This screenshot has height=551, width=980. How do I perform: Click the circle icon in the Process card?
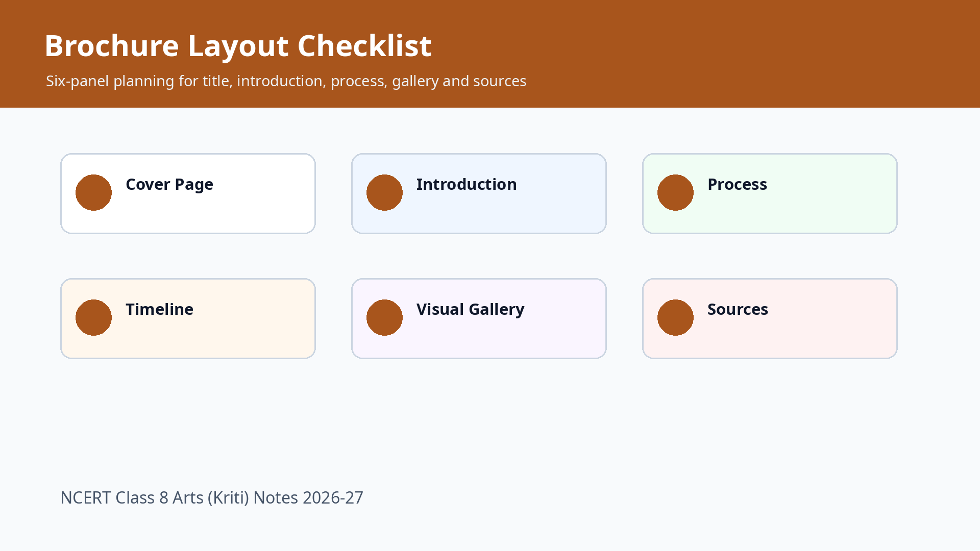[x=675, y=192]
